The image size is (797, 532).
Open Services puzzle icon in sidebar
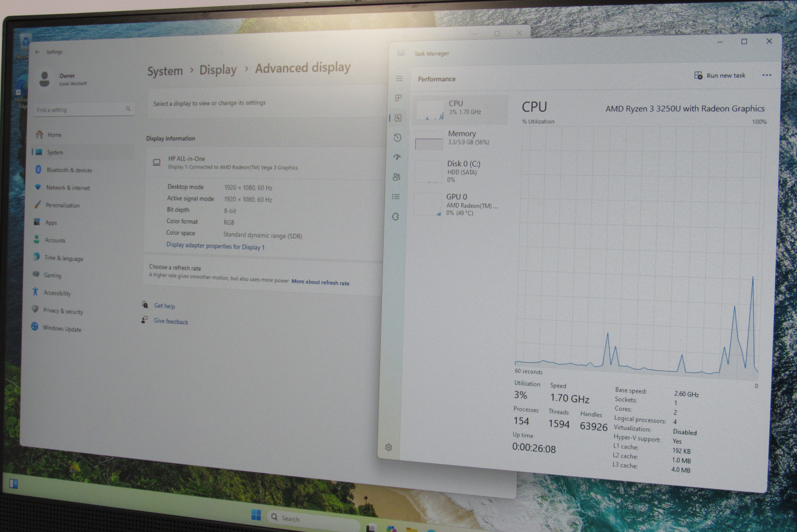point(395,217)
